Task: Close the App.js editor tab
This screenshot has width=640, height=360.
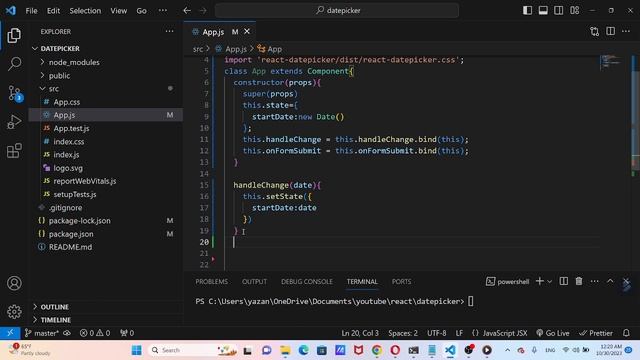Action: coord(247,31)
